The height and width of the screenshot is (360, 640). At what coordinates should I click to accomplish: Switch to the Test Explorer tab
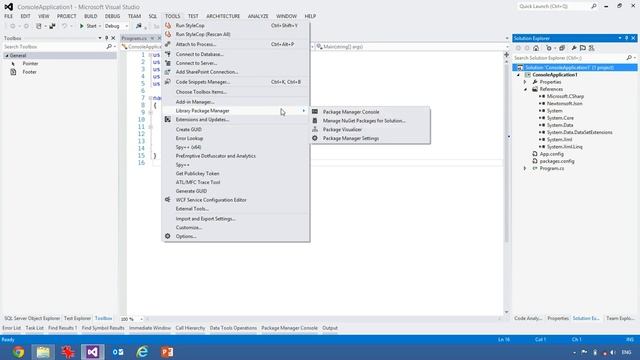[77, 318]
